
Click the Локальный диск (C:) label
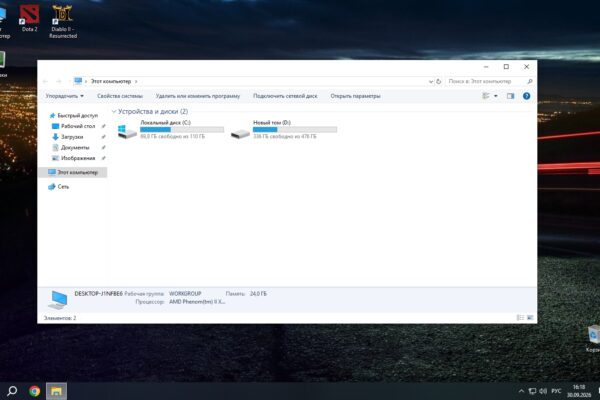[x=165, y=122]
